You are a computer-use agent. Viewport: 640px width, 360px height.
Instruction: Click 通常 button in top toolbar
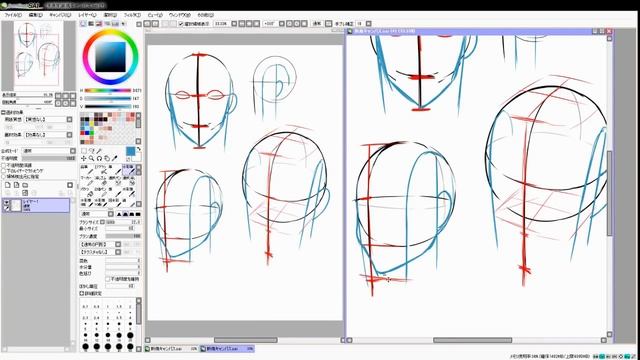(x=317, y=24)
